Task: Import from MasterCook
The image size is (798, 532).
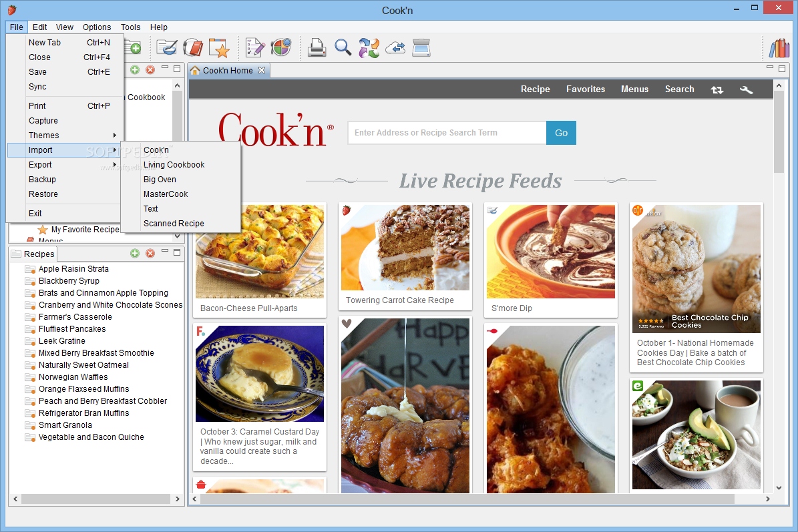Action: (181, 194)
